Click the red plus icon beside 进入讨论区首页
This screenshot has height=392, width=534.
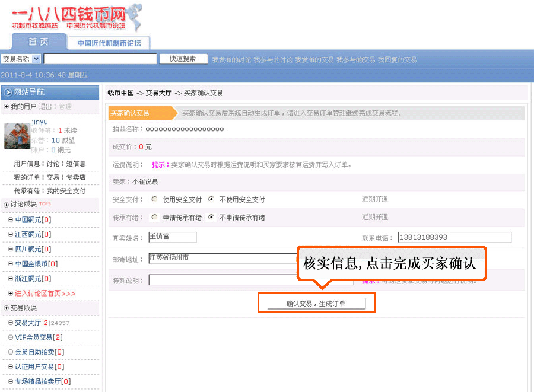pyautogui.click(x=11, y=294)
